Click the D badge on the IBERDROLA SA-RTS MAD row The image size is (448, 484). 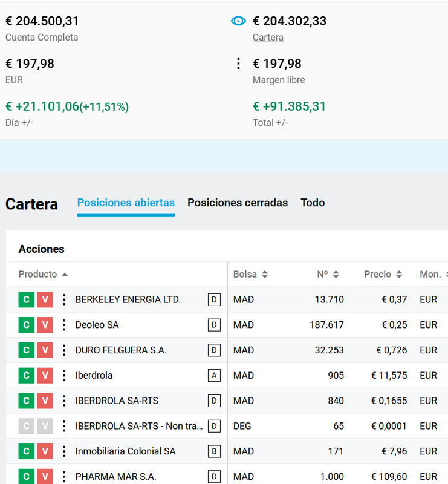(x=214, y=401)
